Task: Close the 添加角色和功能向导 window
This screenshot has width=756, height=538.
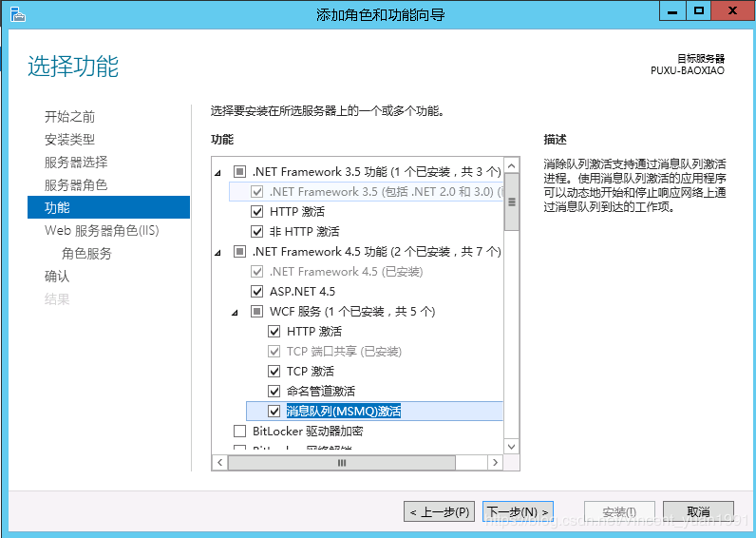Action: tap(733, 10)
